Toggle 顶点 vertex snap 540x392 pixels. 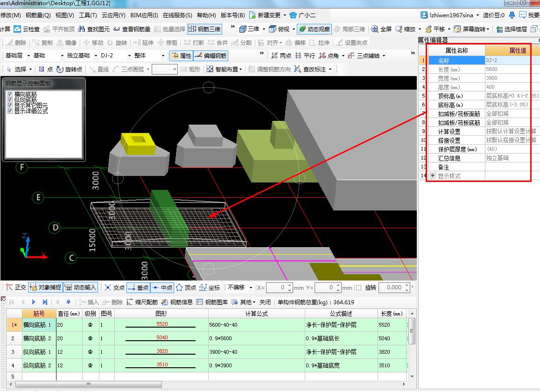186,287
